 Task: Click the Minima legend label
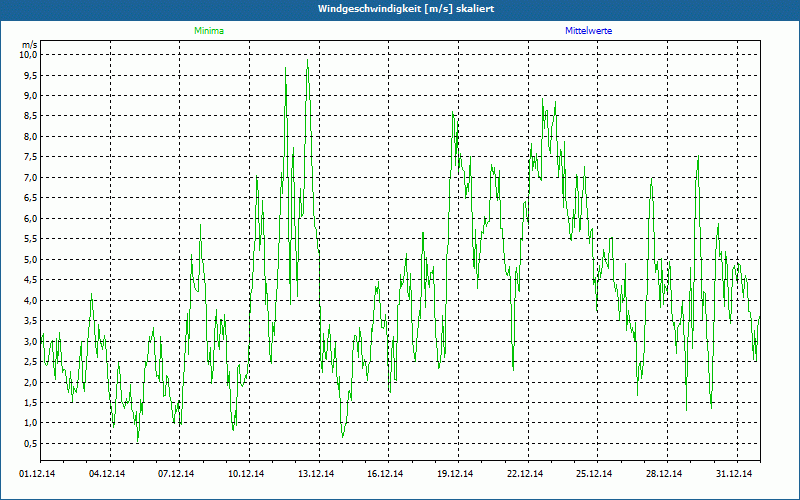209,31
